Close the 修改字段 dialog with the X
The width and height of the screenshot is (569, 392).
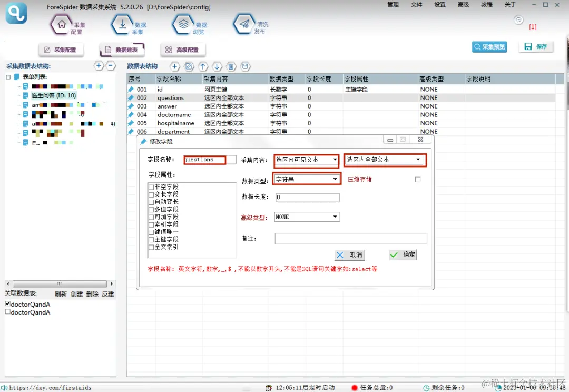pos(420,140)
